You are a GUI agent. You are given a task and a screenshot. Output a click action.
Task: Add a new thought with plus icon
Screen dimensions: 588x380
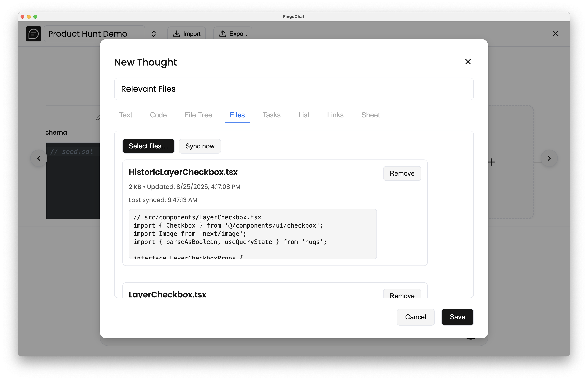pyautogui.click(x=491, y=162)
